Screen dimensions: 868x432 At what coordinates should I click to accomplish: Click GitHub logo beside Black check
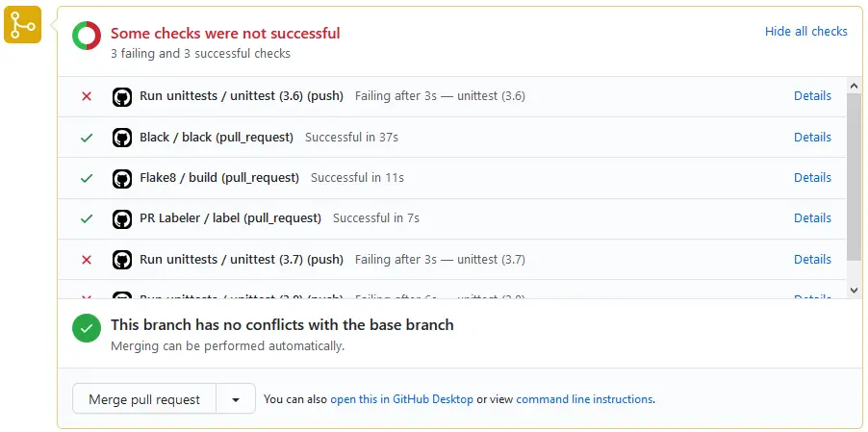[x=122, y=138]
